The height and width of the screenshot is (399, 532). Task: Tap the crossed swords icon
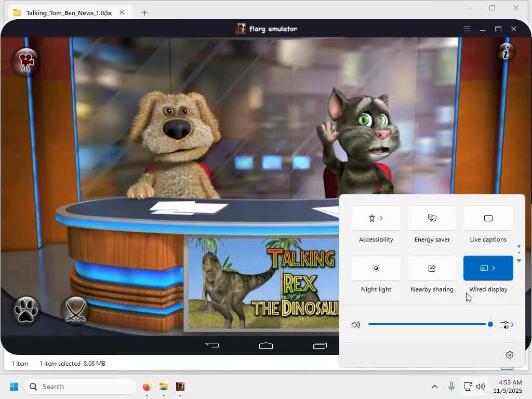[75, 311]
